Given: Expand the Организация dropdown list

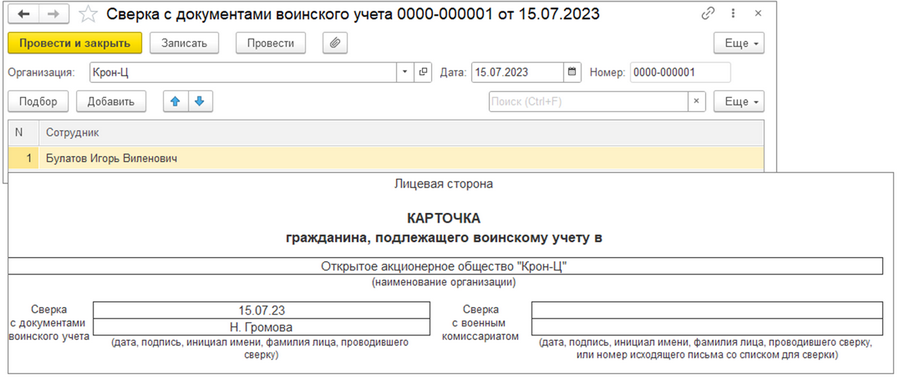Looking at the screenshot, I should click(x=405, y=72).
